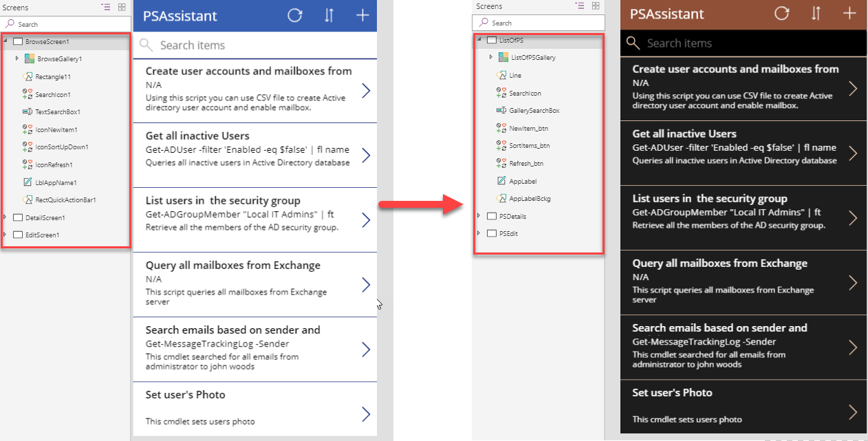The width and height of the screenshot is (868, 441).
Task: Switch left Screens panel to thumbnail view
Action: point(122,6)
